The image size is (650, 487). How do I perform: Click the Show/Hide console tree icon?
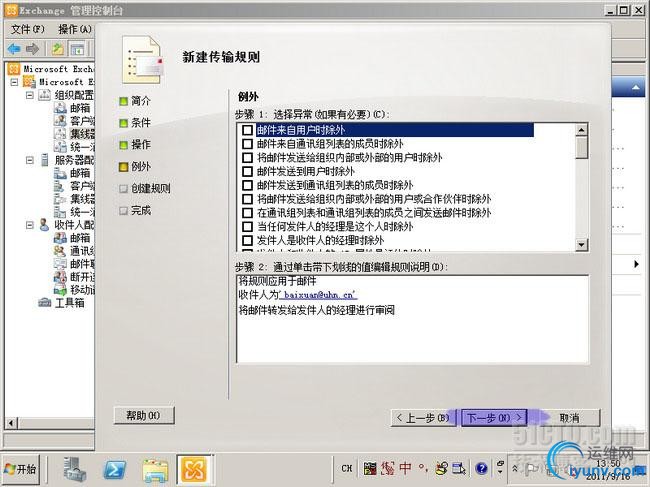(78, 49)
